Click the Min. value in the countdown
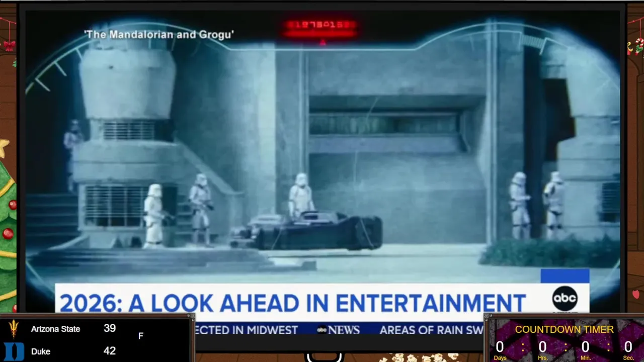644x362 pixels. pyautogui.click(x=585, y=346)
